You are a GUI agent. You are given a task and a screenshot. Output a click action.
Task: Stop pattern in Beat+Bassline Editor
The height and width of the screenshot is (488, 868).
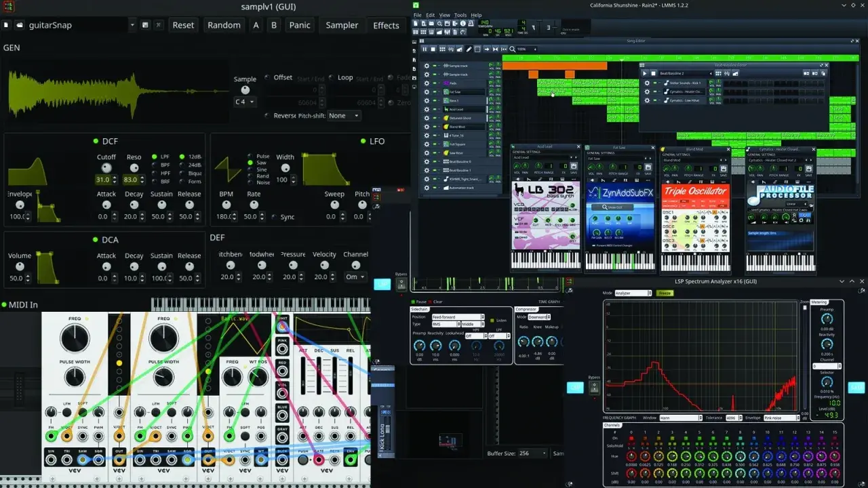click(x=654, y=73)
